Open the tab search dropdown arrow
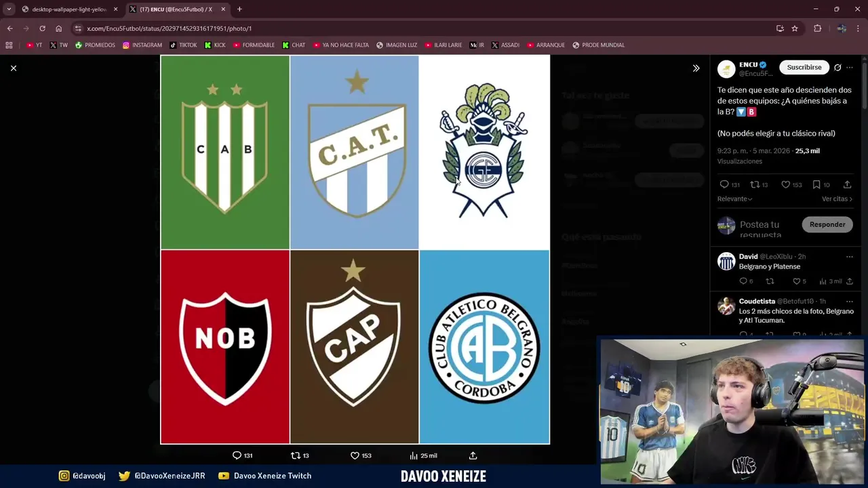Viewport: 868px width, 488px height. [x=9, y=9]
